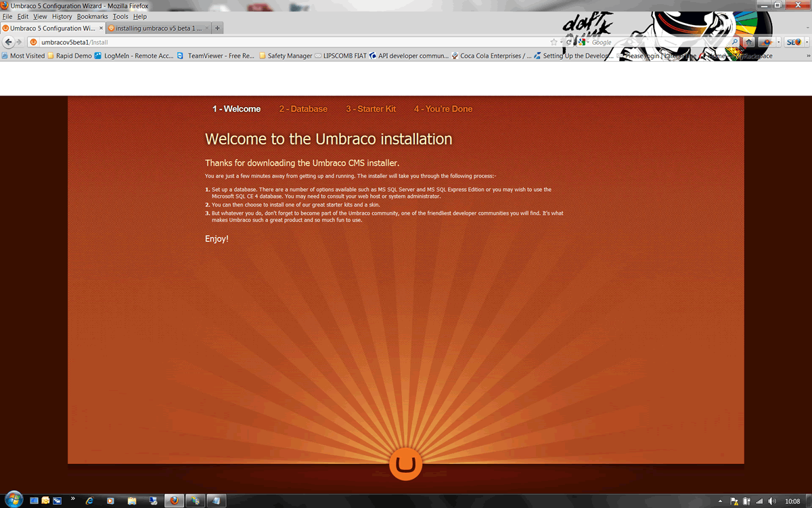This screenshot has width=812, height=508.
Task: Open the dropdown arrow beside the SEO button
Action: [x=805, y=42]
